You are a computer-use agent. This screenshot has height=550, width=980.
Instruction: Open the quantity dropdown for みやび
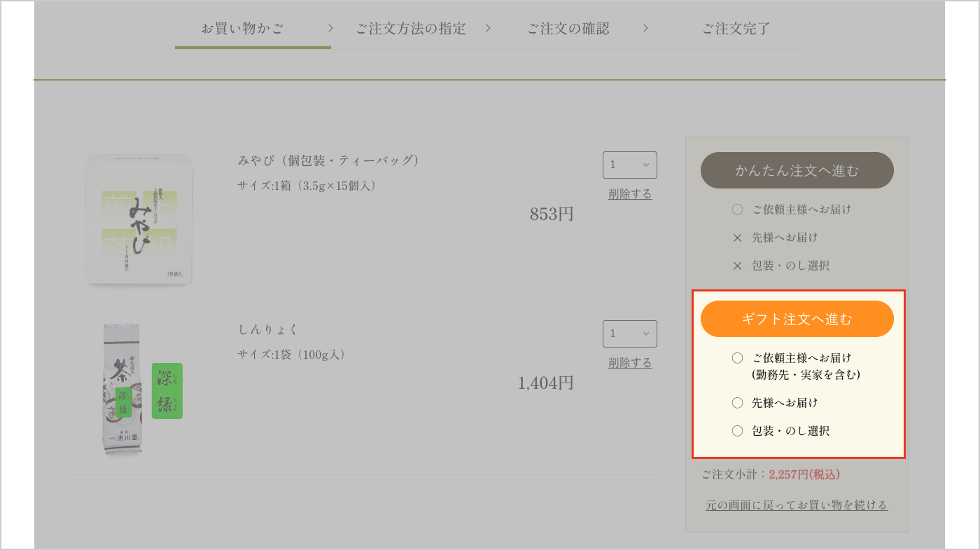click(629, 165)
